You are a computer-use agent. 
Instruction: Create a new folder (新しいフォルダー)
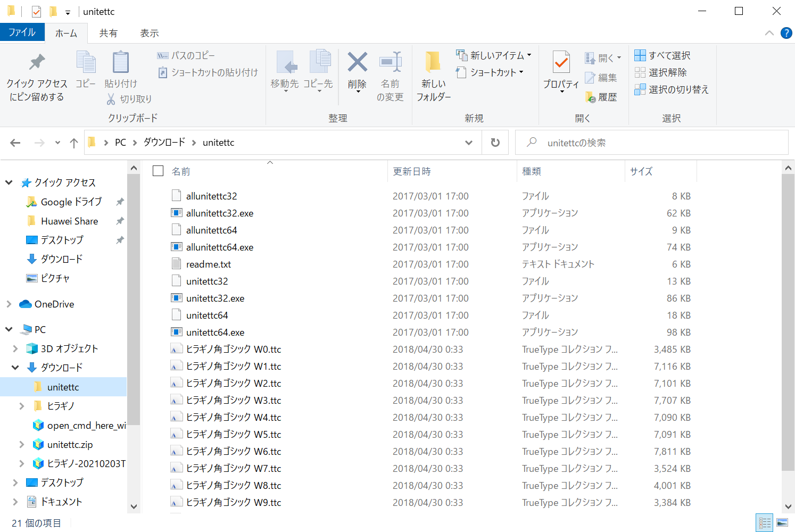click(434, 76)
